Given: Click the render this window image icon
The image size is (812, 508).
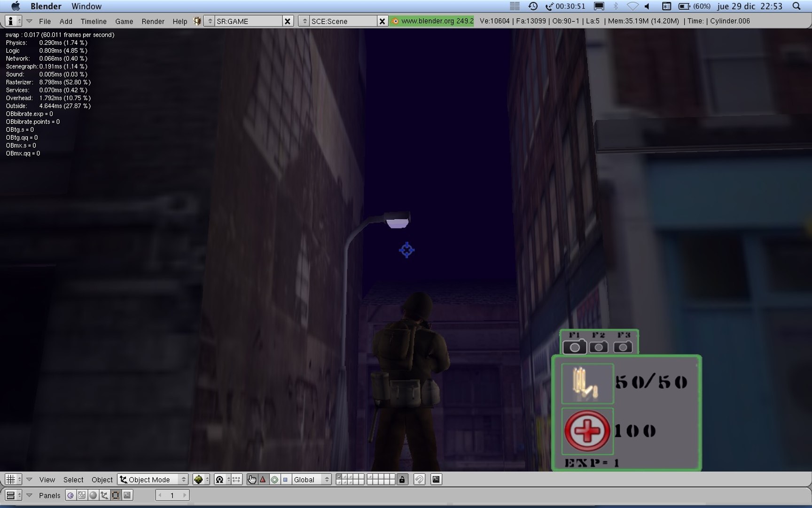Looking at the screenshot, I should coord(436,479).
